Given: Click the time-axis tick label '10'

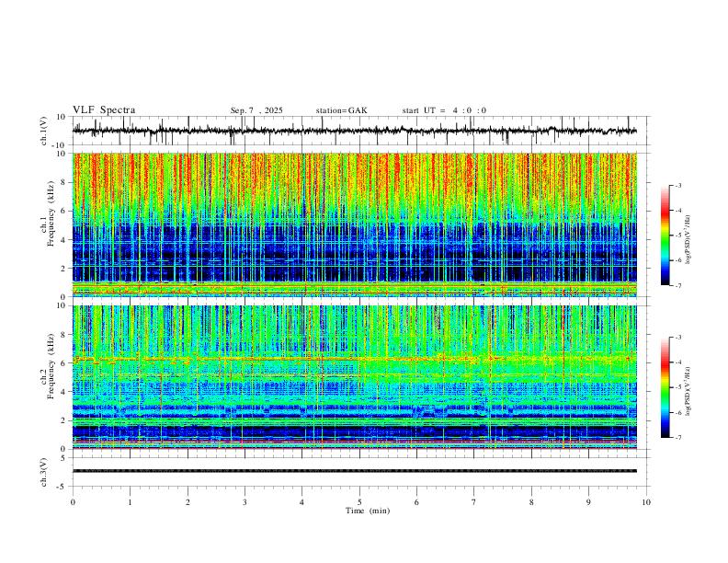Looking at the screenshot, I should click(x=646, y=502).
